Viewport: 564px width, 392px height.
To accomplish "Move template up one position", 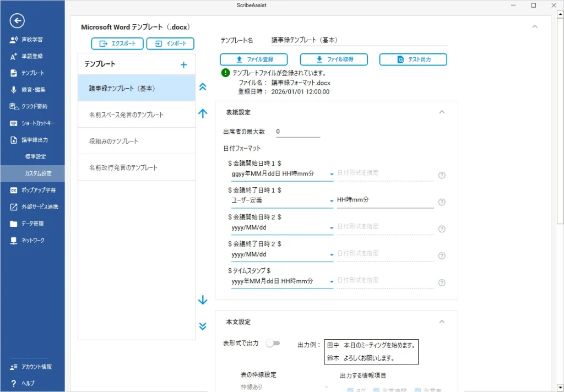I will [x=203, y=113].
